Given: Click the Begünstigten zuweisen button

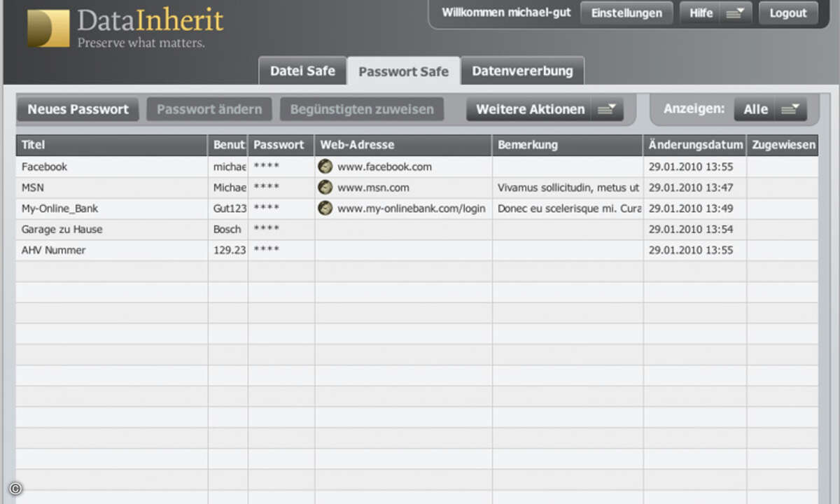Looking at the screenshot, I should coord(362,109).
